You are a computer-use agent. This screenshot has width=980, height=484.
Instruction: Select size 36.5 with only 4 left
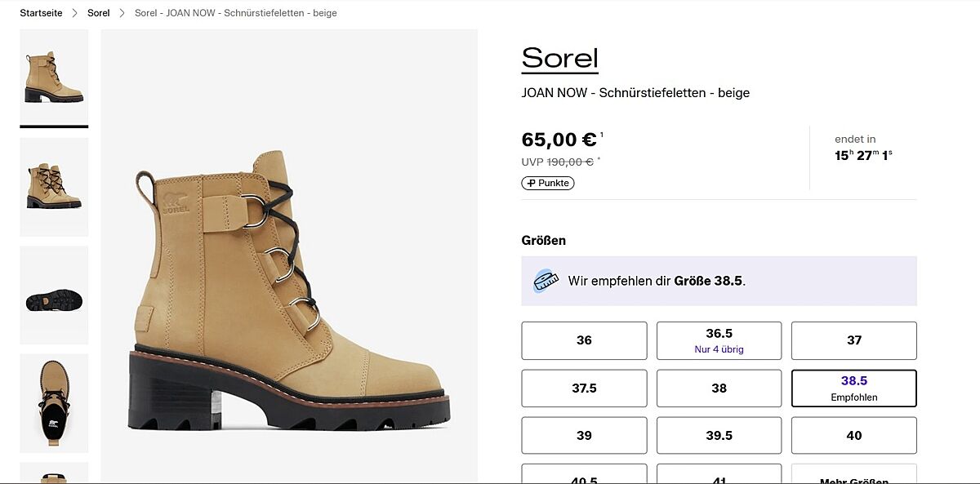pos(719,340)
